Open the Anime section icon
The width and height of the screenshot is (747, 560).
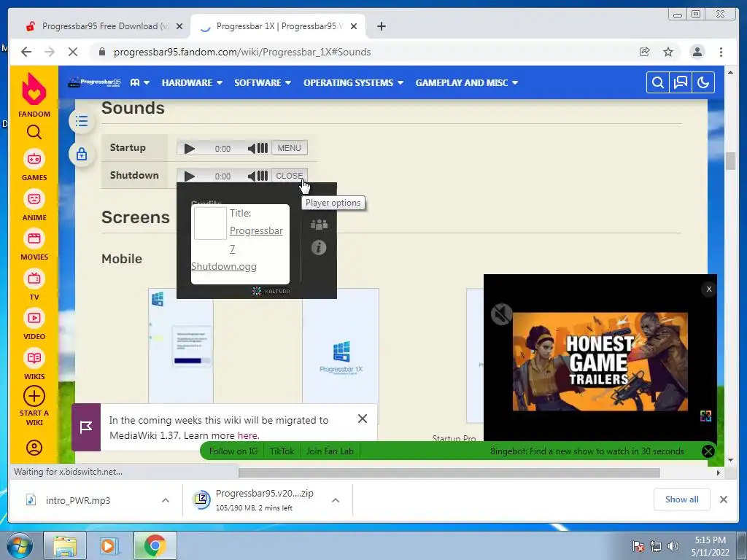click(x=34, y=199)
